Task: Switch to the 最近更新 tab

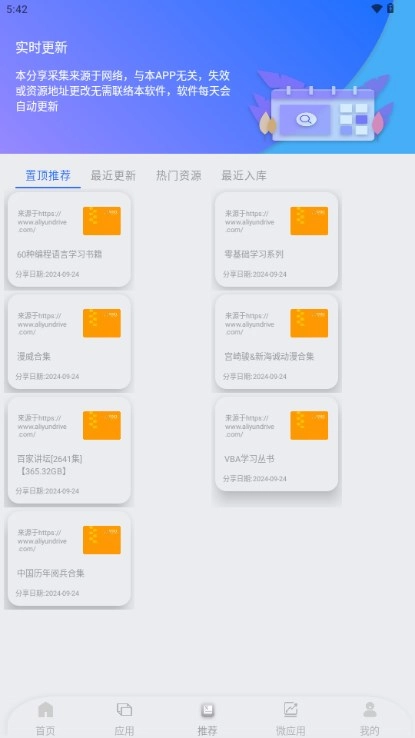Action: (x=113, y=176)
